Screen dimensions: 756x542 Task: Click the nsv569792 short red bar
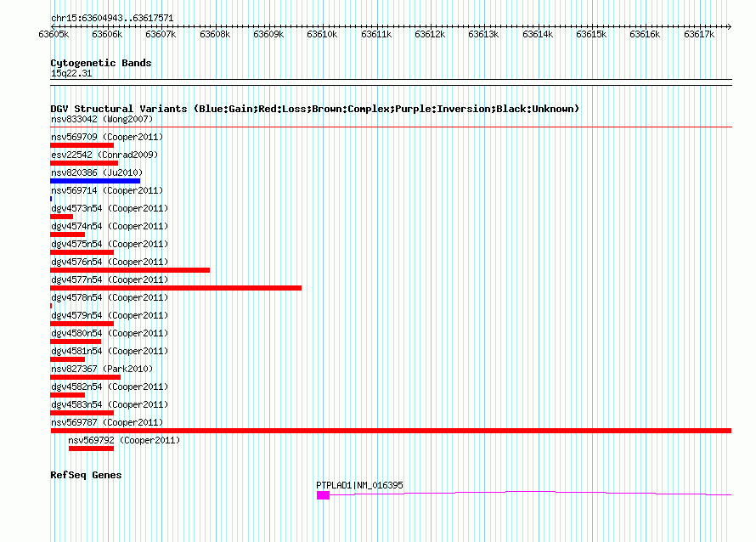pyautogui.click(x=91, y=449)
